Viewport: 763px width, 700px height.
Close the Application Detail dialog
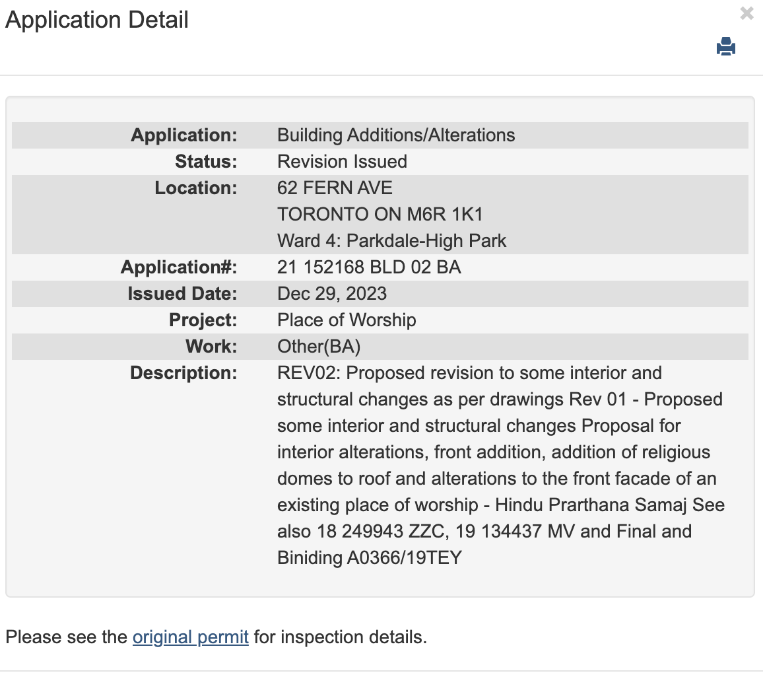[746, 13]
